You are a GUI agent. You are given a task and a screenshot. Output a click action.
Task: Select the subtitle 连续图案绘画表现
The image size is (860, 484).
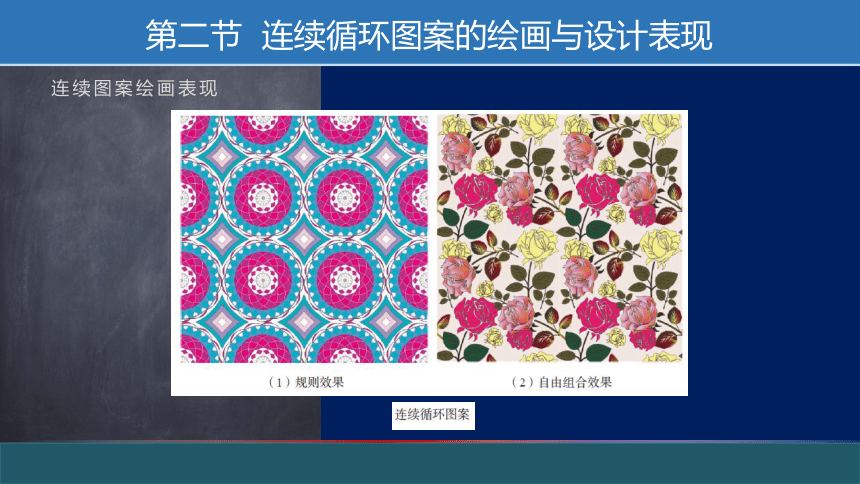134,88
